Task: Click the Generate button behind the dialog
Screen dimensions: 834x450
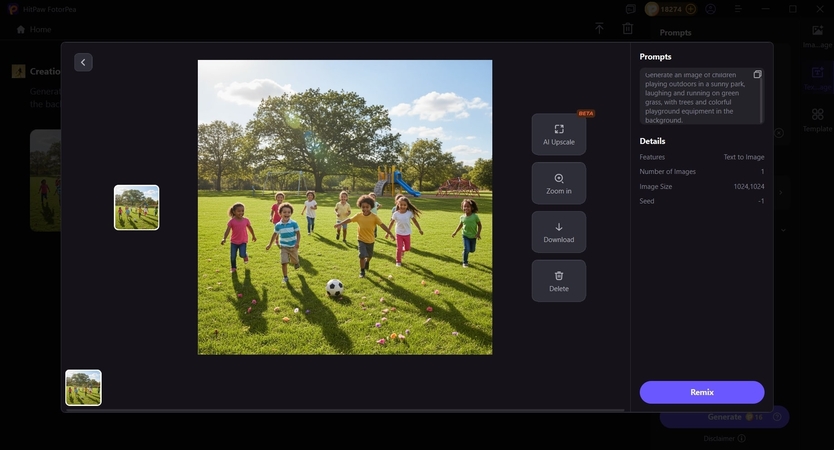Action: pos(724,417)
